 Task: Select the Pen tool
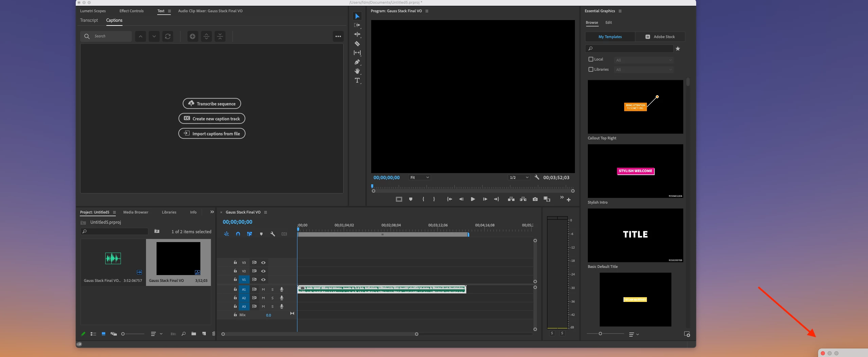(x=357, y=62)
